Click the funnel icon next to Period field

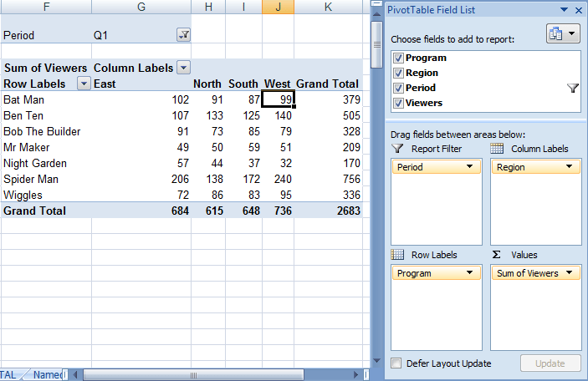point(573,88)
